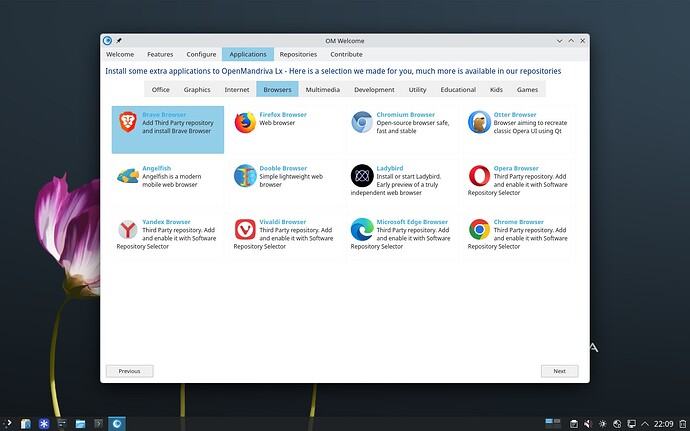Open the Multimedia category tab
690x431 pixels.
(x=323, y=89)
